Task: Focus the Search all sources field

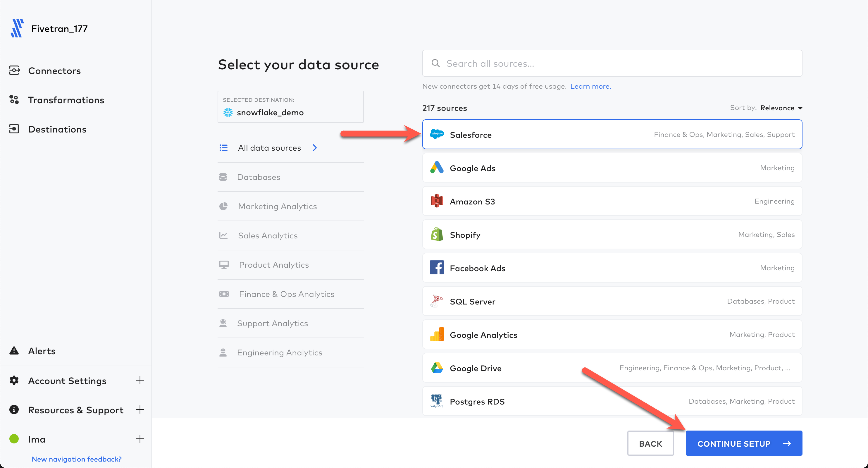Action: pyautogui.click(x=612, y=63)
